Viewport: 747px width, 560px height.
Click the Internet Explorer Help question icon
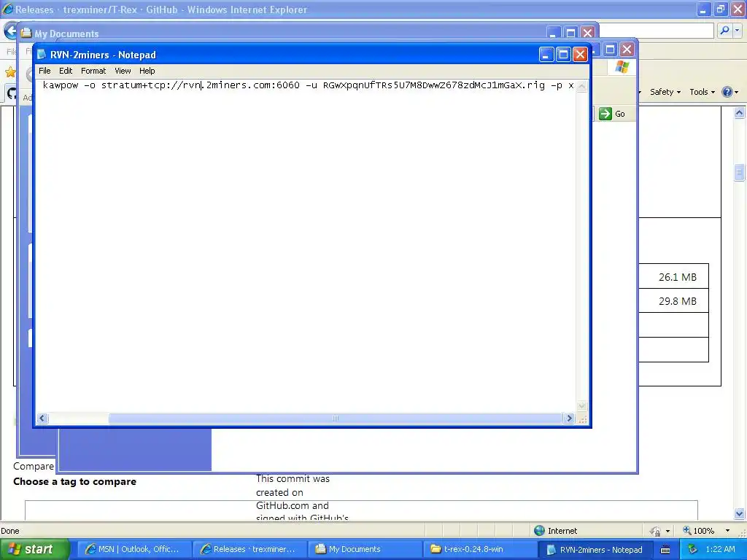point(727,92)
